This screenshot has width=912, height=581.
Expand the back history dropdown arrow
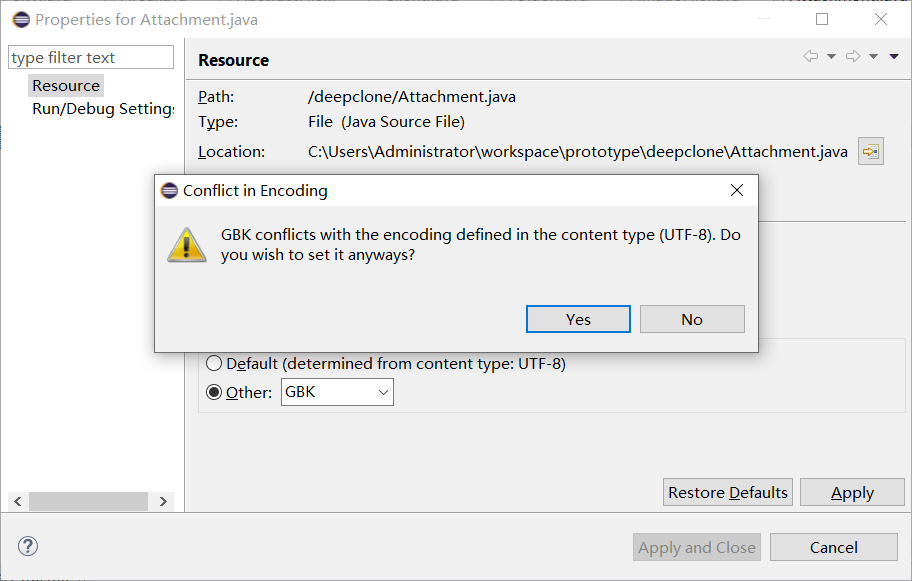[832, 56]
